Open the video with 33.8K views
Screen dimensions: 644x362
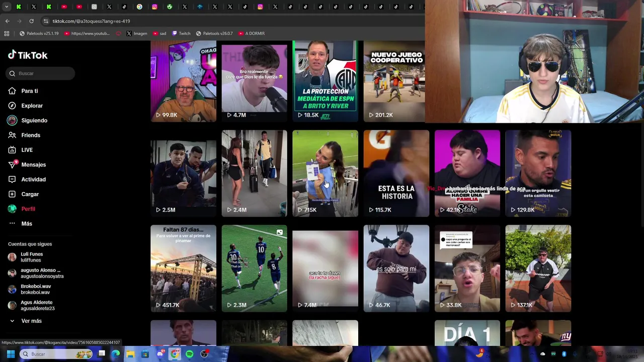tap(467, 268)
